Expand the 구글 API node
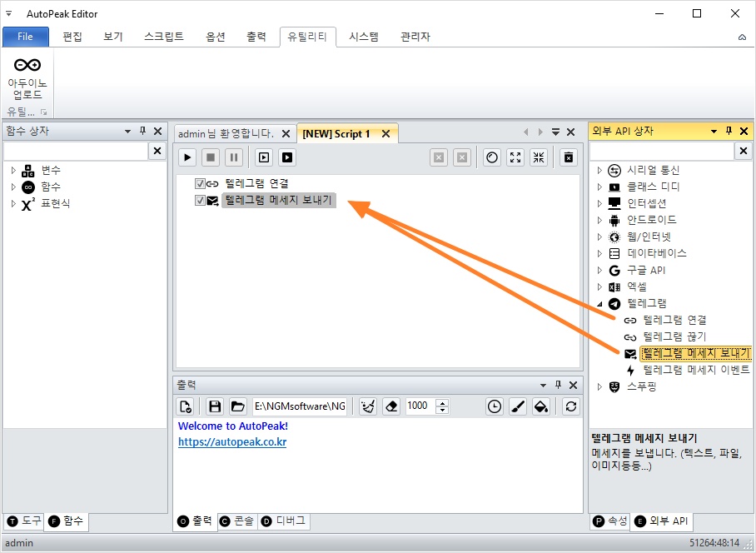This screenshot has height=553, width=756. click(x=599, y=270)
